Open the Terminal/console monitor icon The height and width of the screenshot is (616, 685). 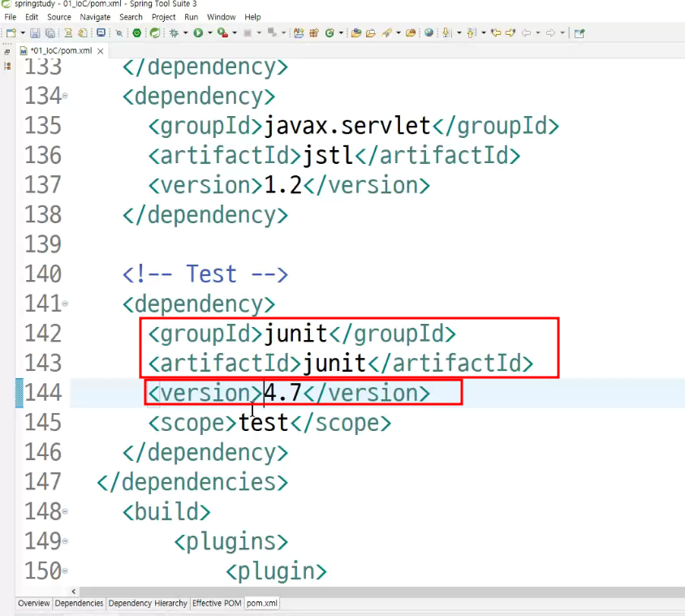tap(101, 32)
